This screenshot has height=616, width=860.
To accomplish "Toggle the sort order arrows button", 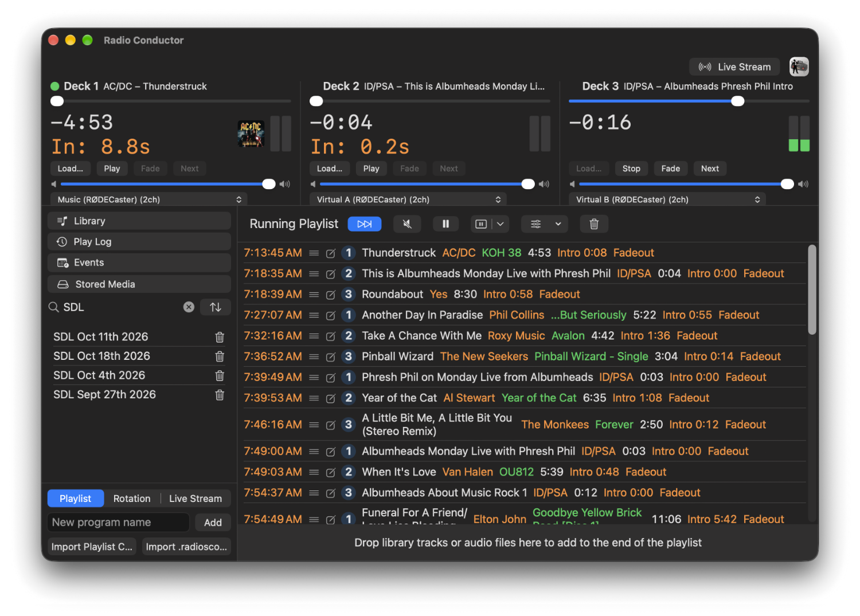I will click(x=216, y=307).
